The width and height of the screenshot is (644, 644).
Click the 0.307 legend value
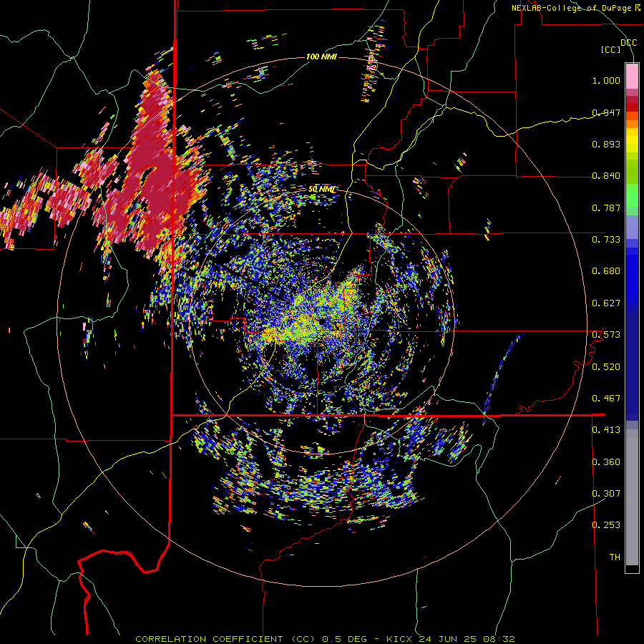tap(606, 493)
